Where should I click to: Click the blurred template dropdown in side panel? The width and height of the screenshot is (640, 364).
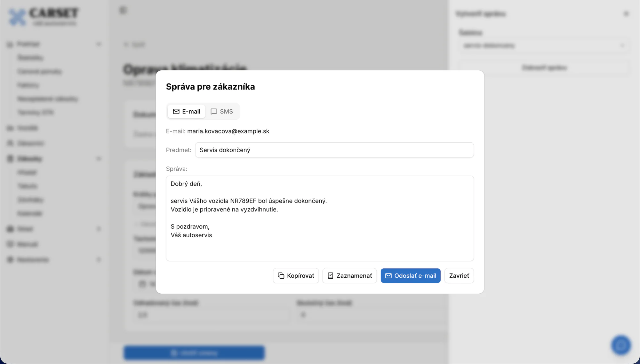pos(544,45)
